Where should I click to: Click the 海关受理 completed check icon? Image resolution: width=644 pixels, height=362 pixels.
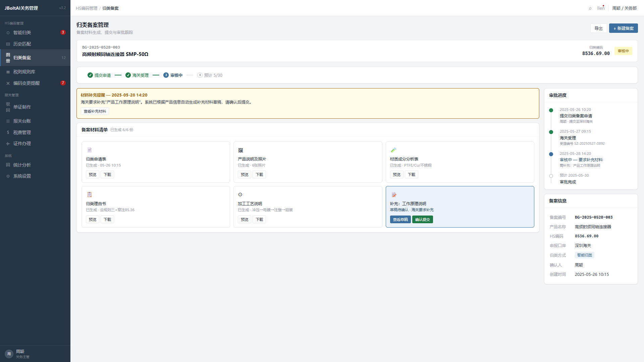[x=128, y=75]
